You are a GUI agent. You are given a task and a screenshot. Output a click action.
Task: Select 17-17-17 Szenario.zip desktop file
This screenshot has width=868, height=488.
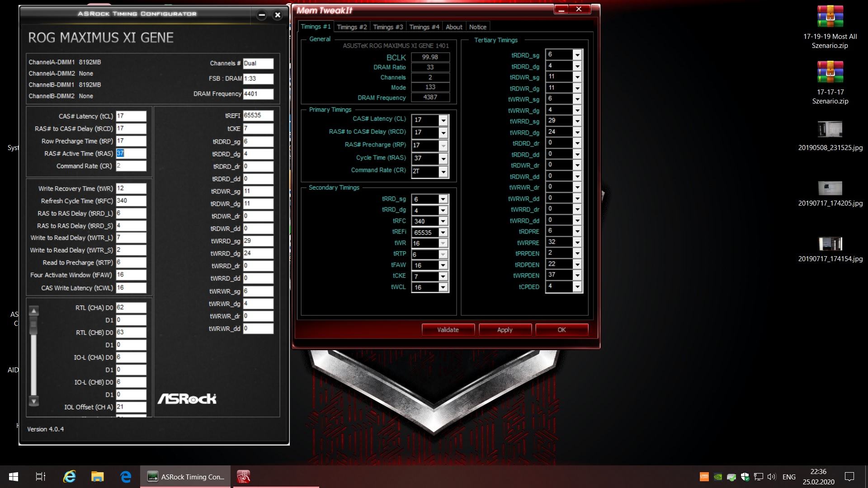pos(830,83)
